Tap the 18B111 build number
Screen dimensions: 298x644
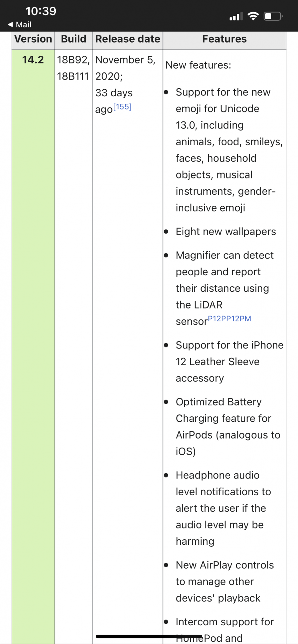[73, 76]
